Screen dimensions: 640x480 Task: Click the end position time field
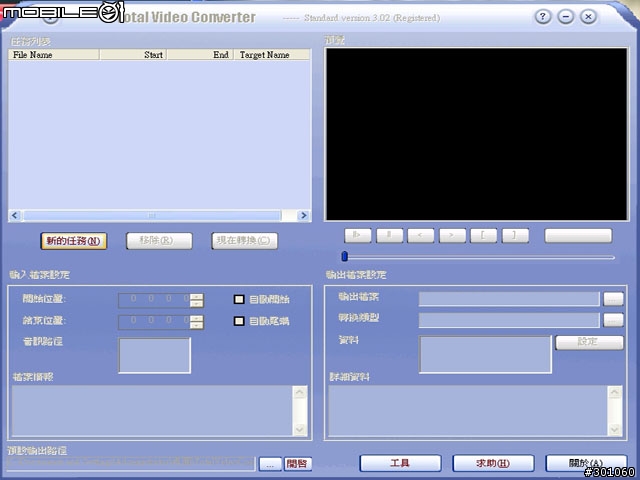tap(155, 322)
